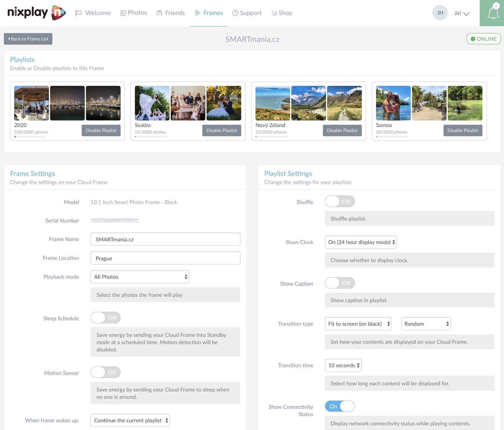This screenshot has width=504, height=430.
Task: Click the Frame Location input field
Action: tap(165, 258)
